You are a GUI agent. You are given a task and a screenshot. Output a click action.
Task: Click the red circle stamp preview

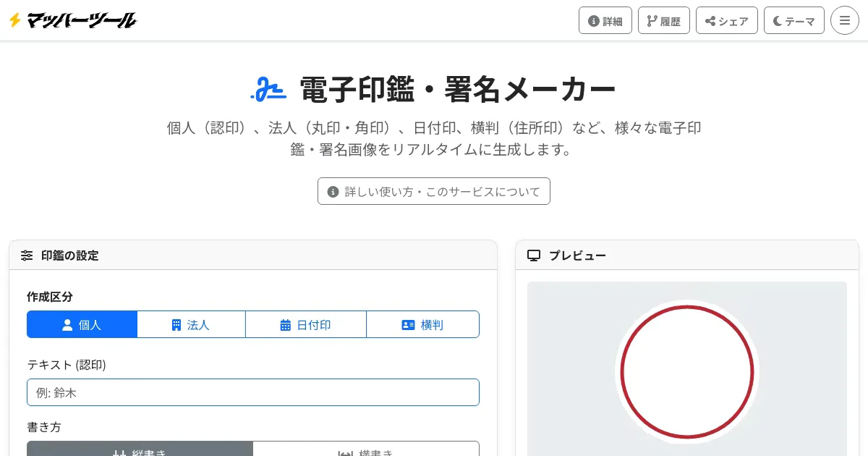(686, 372)
